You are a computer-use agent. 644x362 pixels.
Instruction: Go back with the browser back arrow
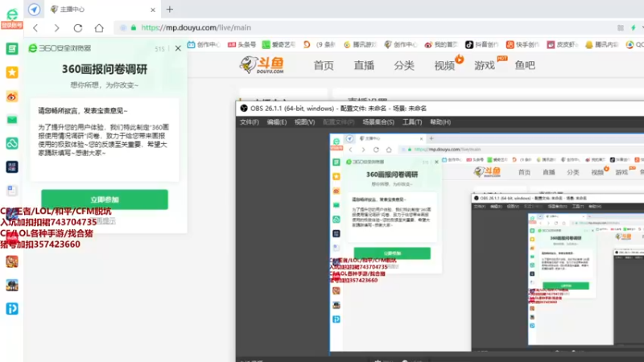click(x=35, y=28)
